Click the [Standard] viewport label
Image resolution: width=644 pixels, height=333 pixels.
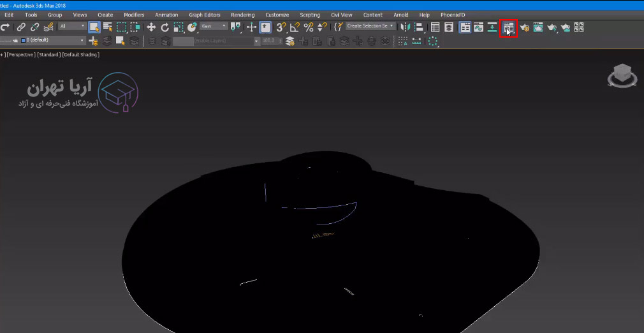pos(49,55)
